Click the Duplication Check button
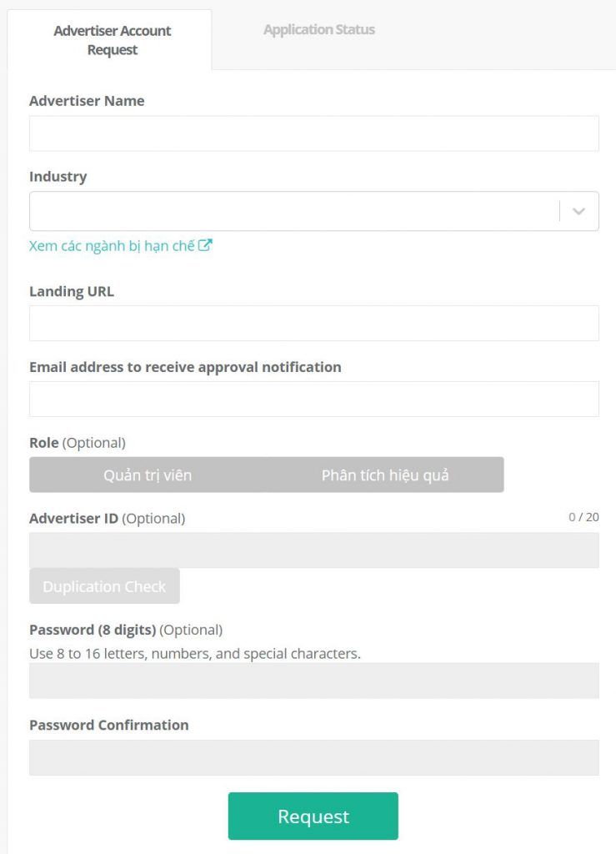This screenshot has width=616, height=854. click(x=104, y=586)
